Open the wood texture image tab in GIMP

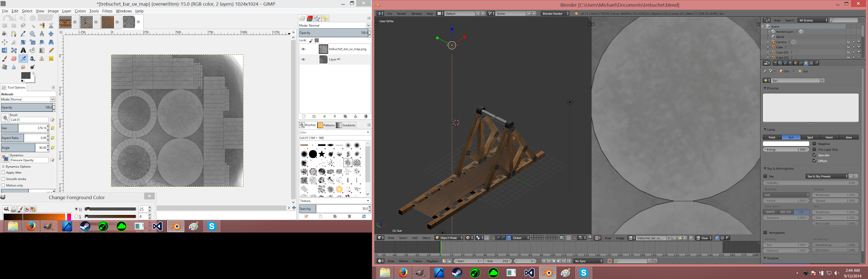pyautogui.click(x=65, y=22)
